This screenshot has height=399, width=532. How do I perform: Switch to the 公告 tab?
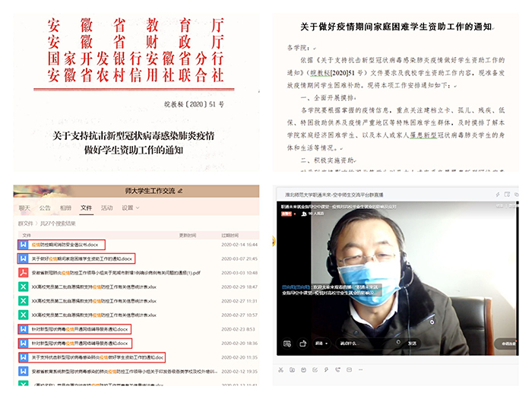point(45,207)
